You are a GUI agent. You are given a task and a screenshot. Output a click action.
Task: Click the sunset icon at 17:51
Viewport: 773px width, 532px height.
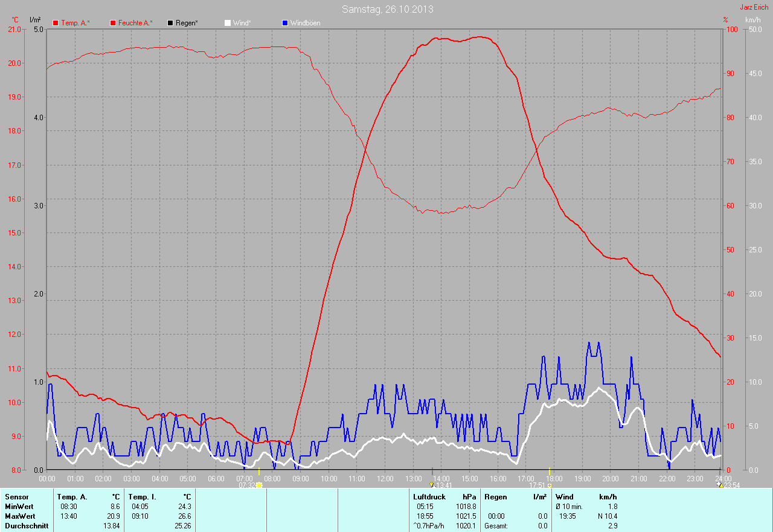pyautogui.click(x=550, y=485)
